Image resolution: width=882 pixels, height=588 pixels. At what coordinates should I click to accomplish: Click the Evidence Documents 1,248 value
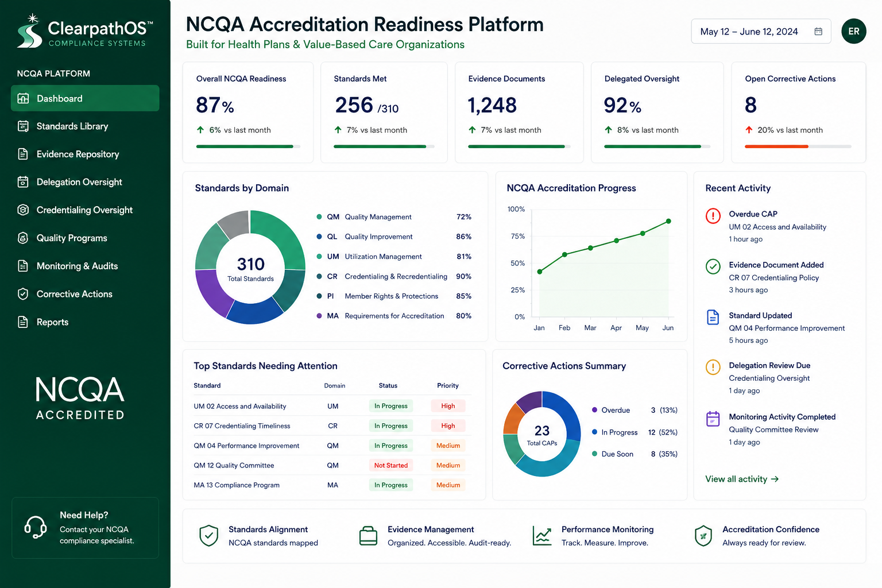tap(492, 106)
